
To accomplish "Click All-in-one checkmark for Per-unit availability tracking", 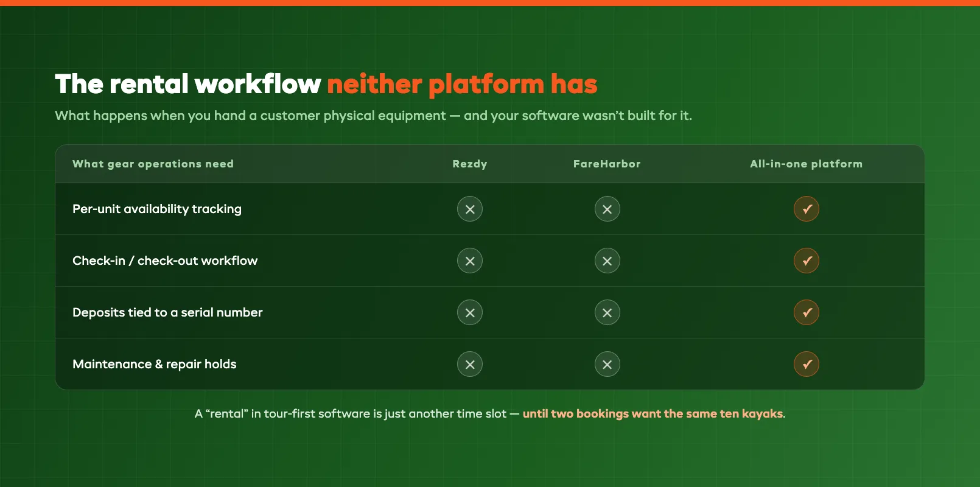I will (807, 209).
